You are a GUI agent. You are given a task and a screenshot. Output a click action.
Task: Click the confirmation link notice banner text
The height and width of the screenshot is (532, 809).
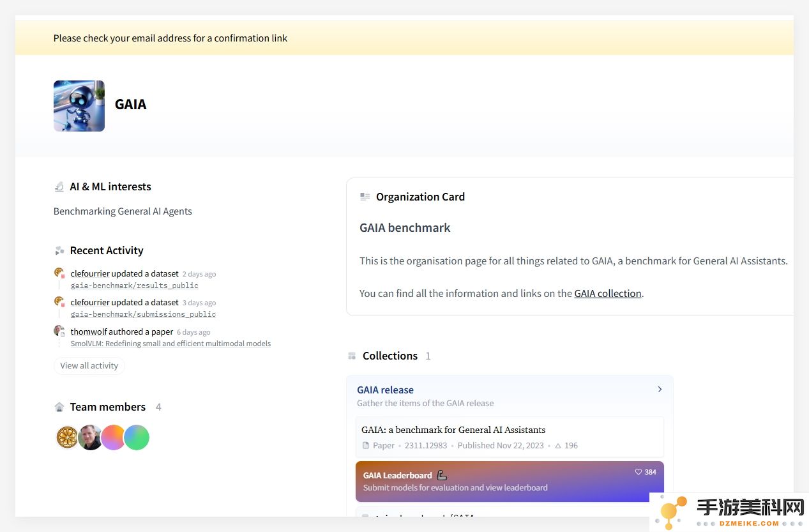[x=170, y=38]
